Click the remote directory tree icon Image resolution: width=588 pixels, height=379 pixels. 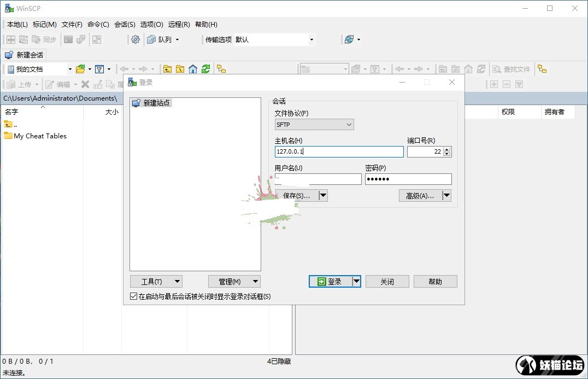(542, 69)
